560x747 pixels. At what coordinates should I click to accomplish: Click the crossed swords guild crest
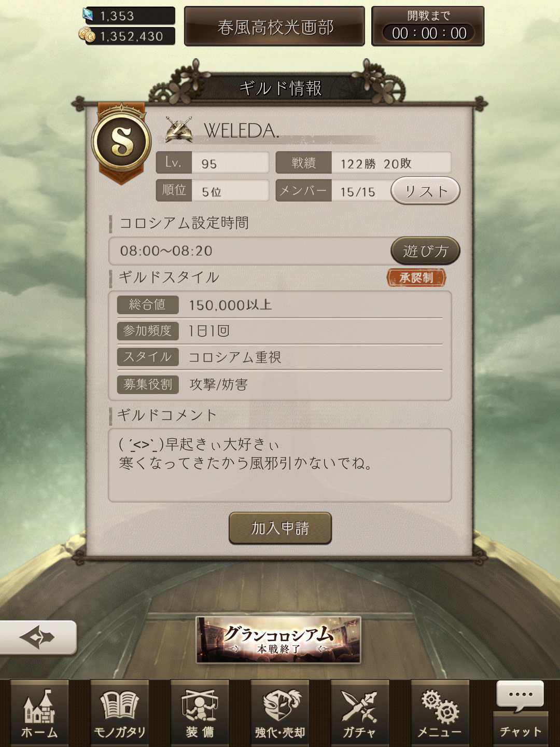pos(179,130)
